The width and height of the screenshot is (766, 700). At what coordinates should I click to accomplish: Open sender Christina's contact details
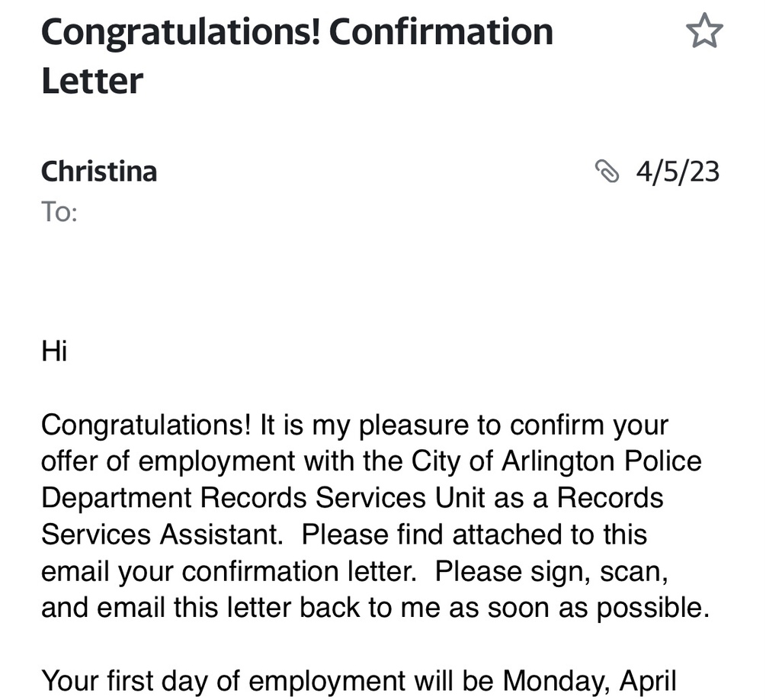point(99,171)
